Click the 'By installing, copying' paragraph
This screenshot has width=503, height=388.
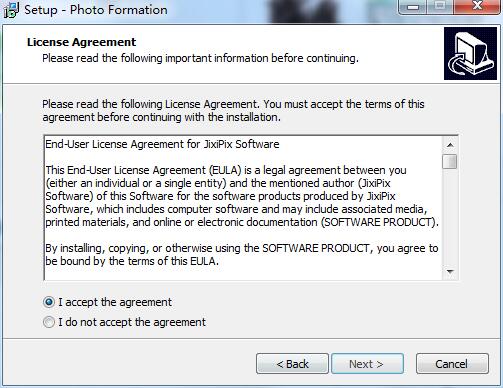click(241, 255)
